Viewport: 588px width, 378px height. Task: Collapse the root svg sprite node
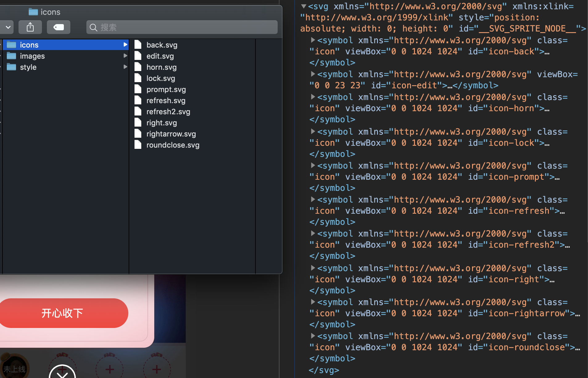click(304, 6)
